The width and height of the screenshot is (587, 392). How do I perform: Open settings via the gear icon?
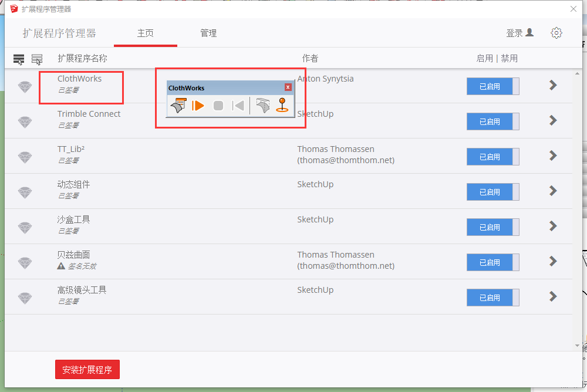point(556,33)
